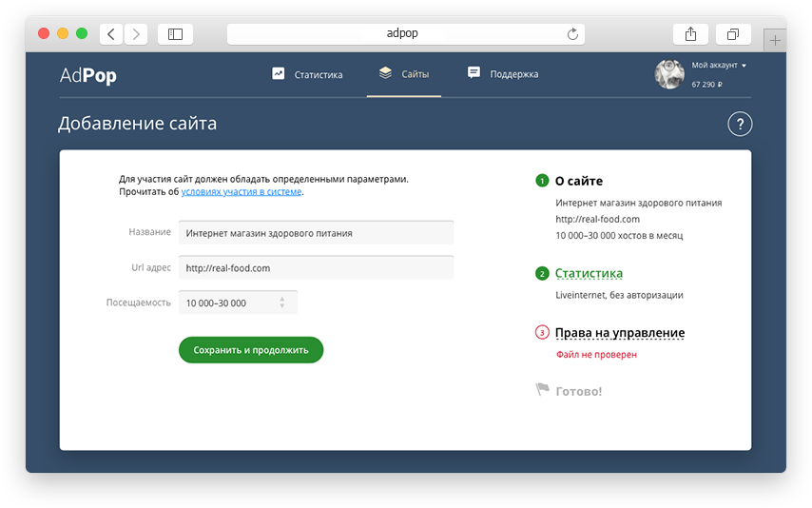Click the Готово! step label
The image size is (812, 508).
point(579,391)
